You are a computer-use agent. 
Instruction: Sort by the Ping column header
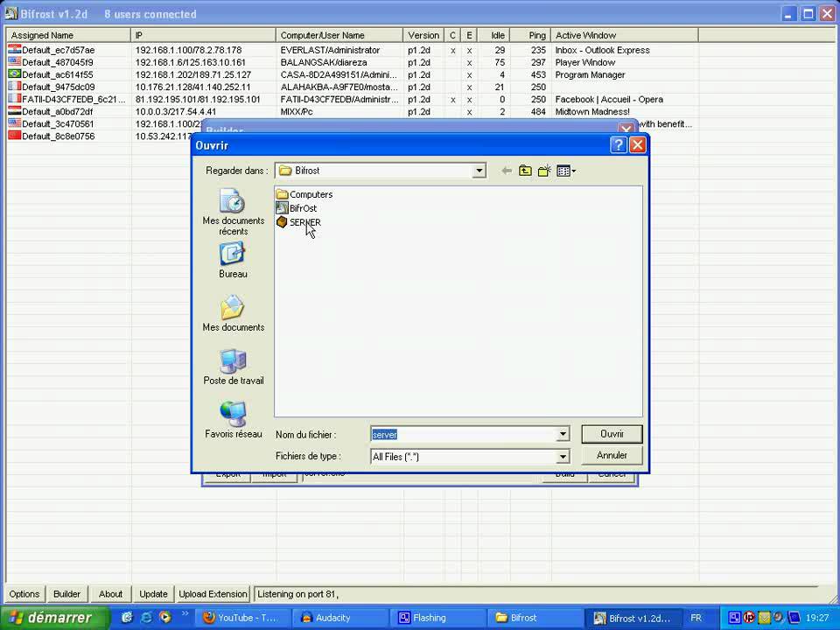pyautogui.click(x=530, y=35)
